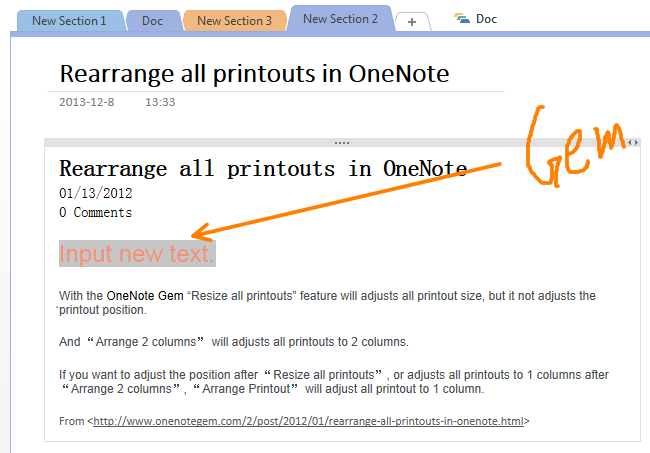Click the page title Rearrange all printouts
The height and width of the screenshot is (453, 650).
click(x=254, y=74)
